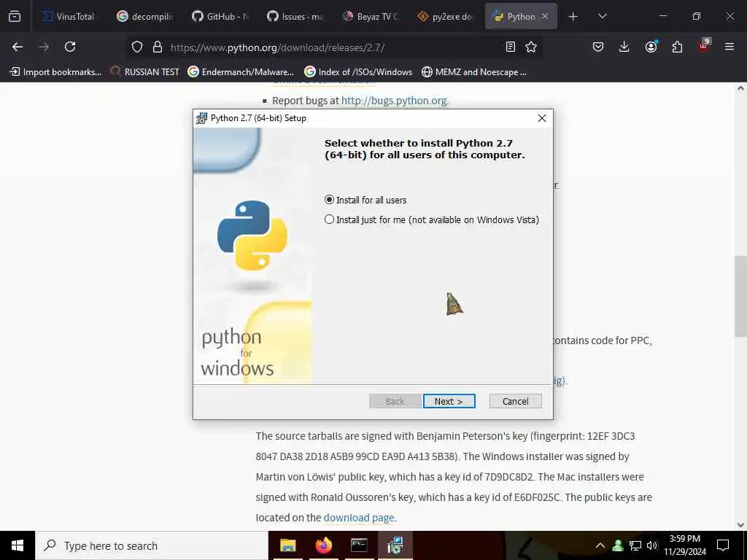Open the volume speaker tray icon
Image resolution: width=747 pixels, height=560 pixels.
[651, 545]
